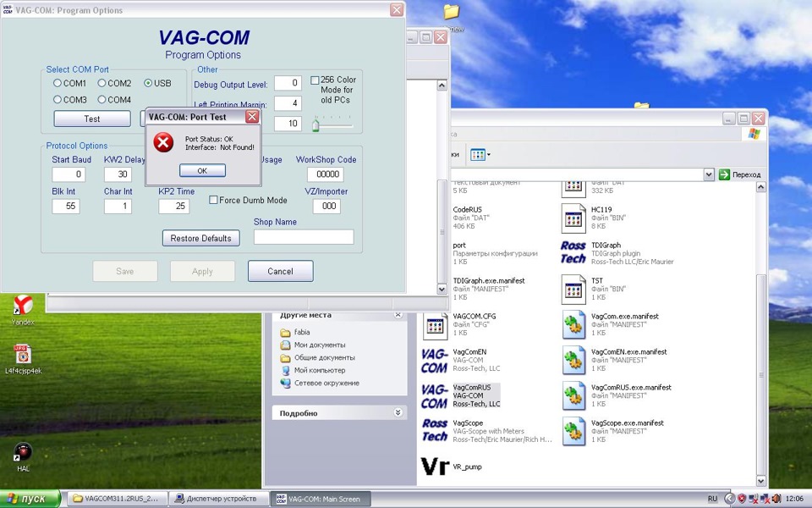Click the RU language indicator

click(x=712, y=499)
